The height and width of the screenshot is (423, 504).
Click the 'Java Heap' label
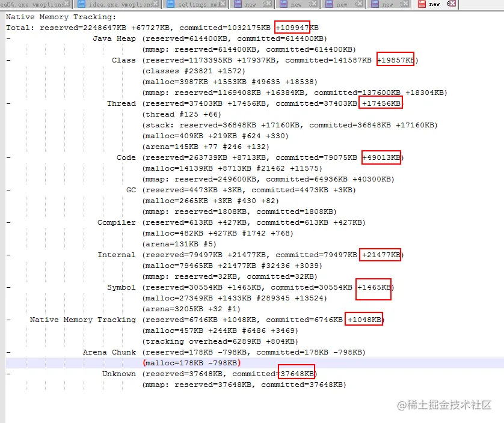coord(114,38)
